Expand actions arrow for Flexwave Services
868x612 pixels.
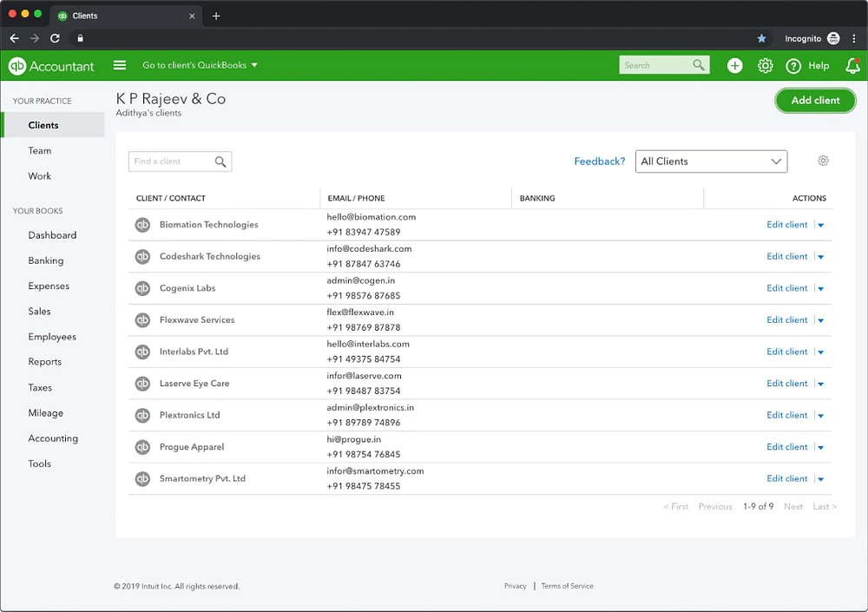point(821,320)
